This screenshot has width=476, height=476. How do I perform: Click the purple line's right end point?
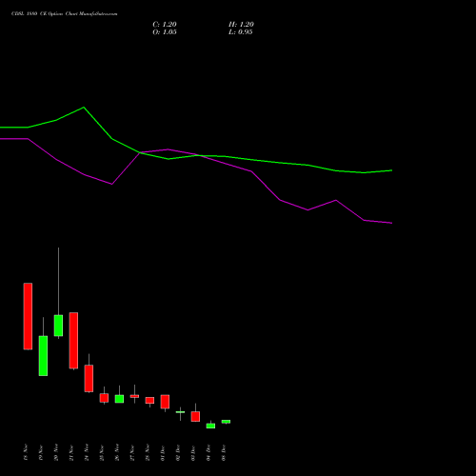tap(391, 223)
